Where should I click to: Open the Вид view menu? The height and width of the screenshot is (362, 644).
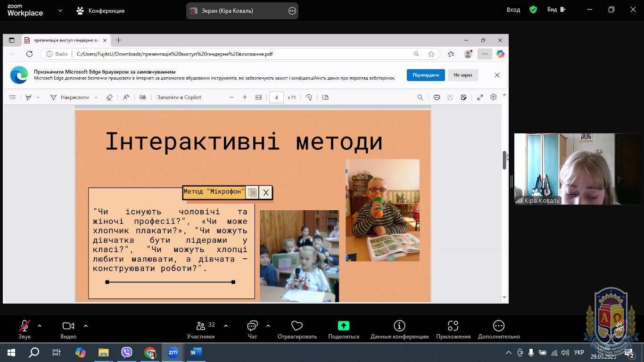pyautogui.click(x=556, y=9)
